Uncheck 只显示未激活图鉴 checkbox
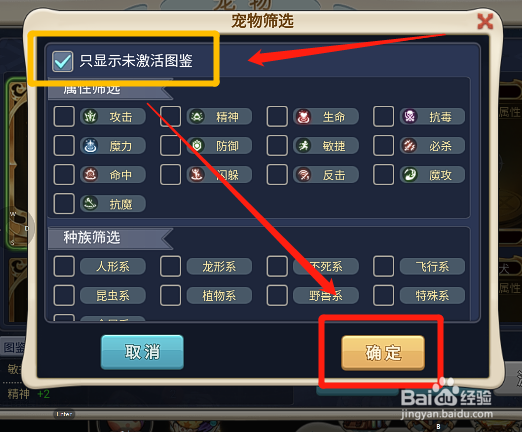 point(63,61)
